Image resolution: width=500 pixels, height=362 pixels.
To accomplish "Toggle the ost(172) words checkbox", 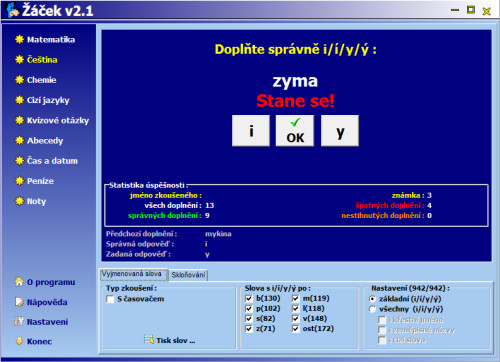I will (x=295, y=329).
